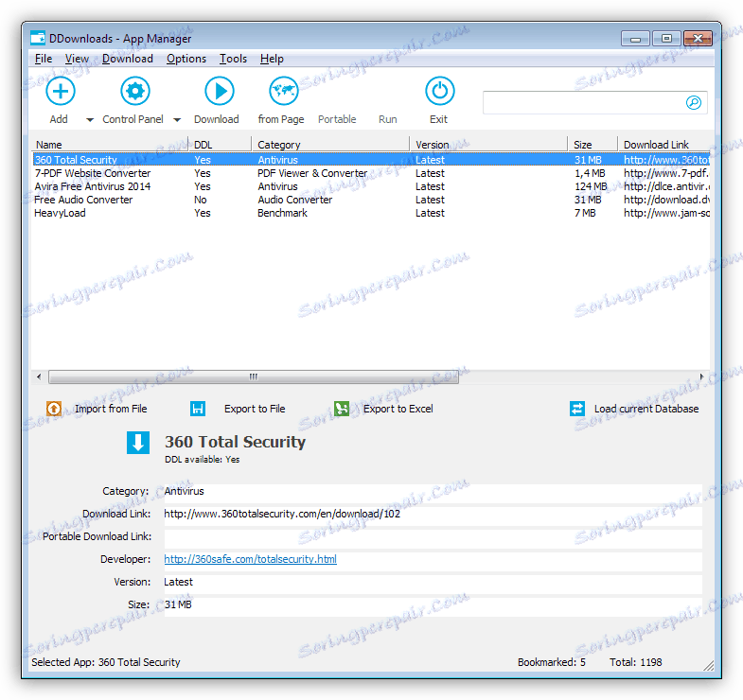Click the 1,4 MB size cell

590,173
